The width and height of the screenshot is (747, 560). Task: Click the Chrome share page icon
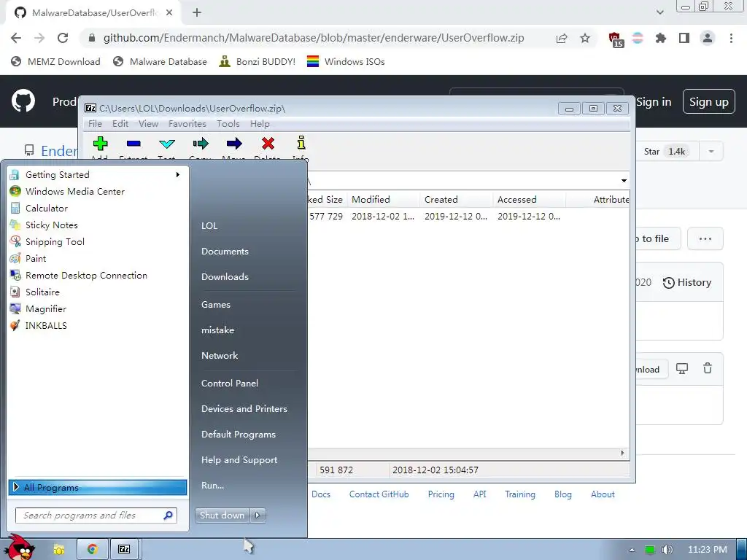[x=562, y=38]
